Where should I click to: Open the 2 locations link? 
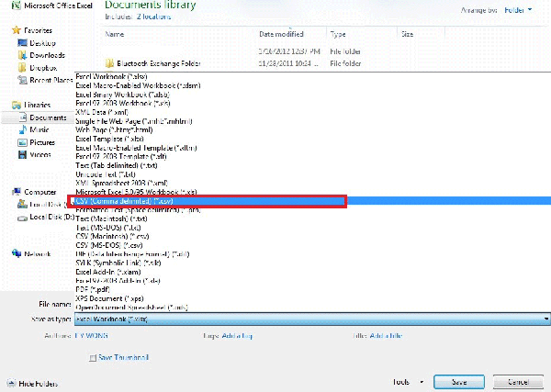[x=154, y=17]
